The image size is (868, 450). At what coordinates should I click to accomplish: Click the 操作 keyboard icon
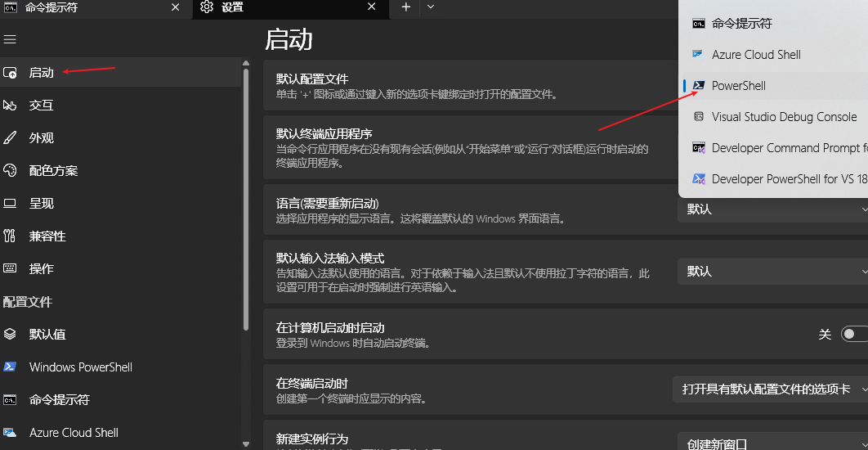tap(10, 268)
